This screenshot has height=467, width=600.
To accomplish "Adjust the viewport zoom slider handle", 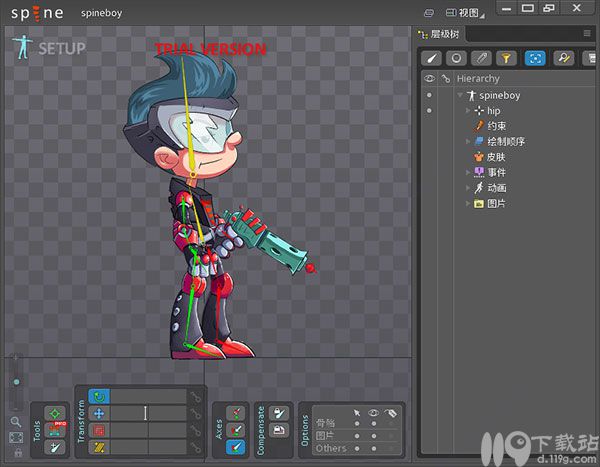I will [16, 382].
